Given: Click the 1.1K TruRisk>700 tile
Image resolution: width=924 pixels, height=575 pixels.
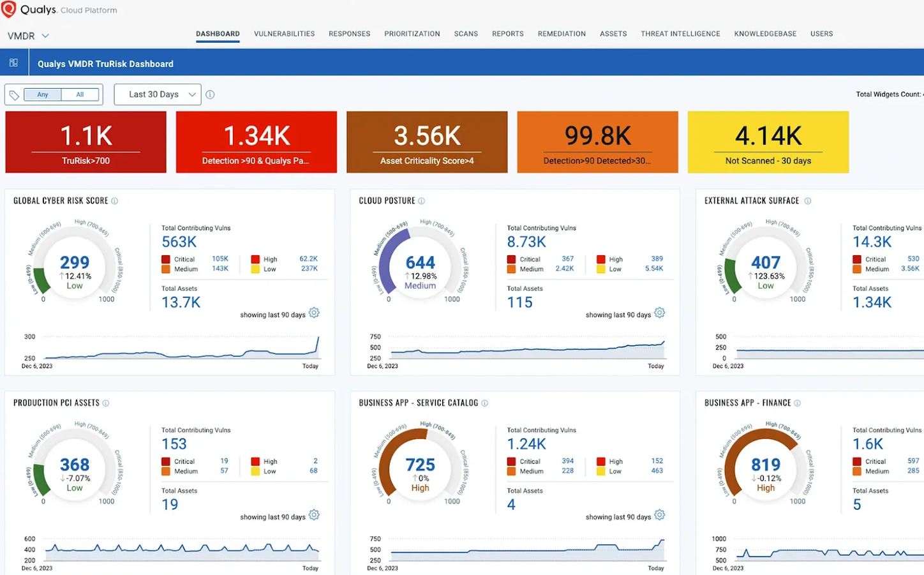Looking at the screenshot, I should 86,142.
